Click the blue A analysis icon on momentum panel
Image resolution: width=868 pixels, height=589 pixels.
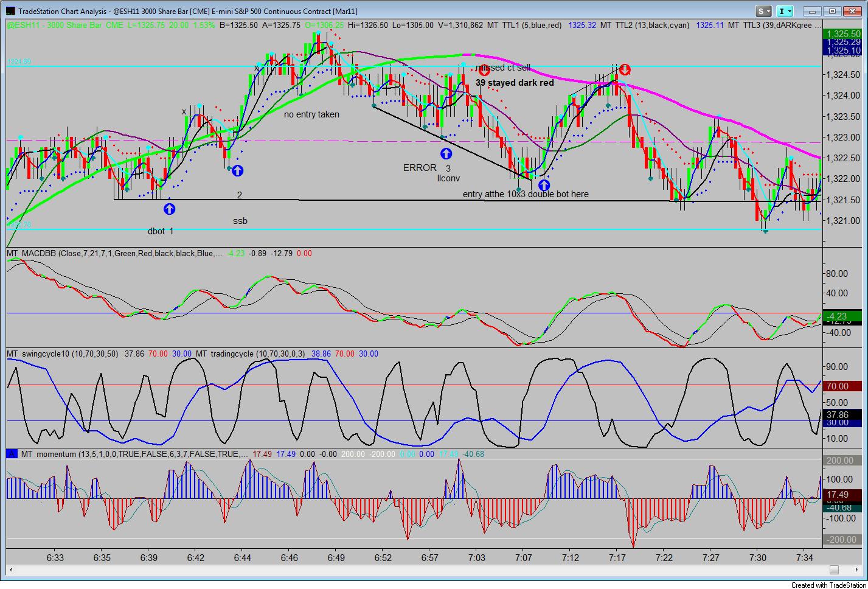[12, 454]
